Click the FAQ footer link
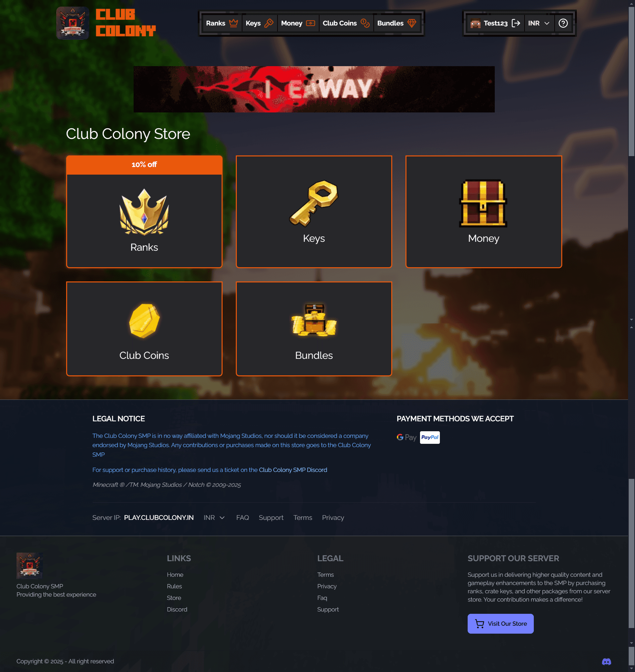635x672 pixels. [x=242, y=518]
